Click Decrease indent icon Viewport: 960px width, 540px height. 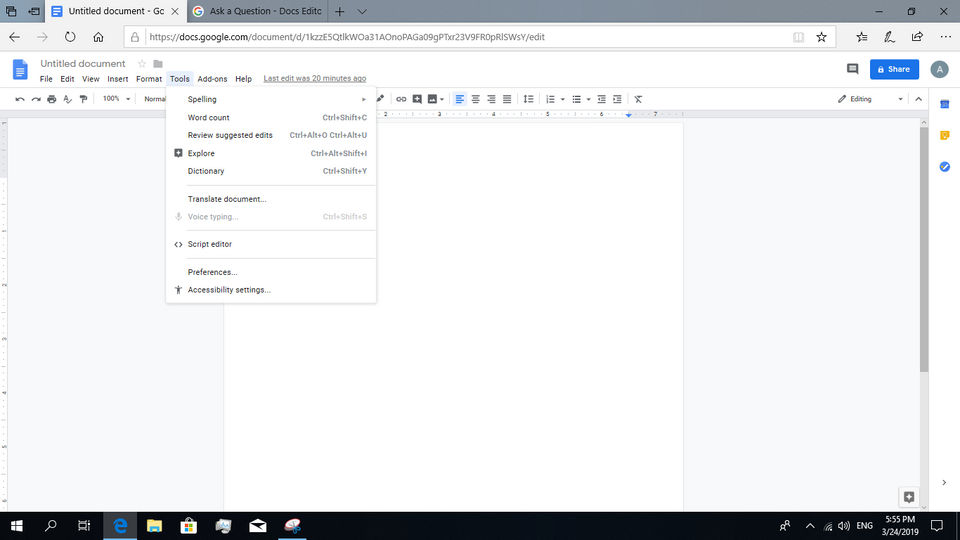[x=601, y=99]
